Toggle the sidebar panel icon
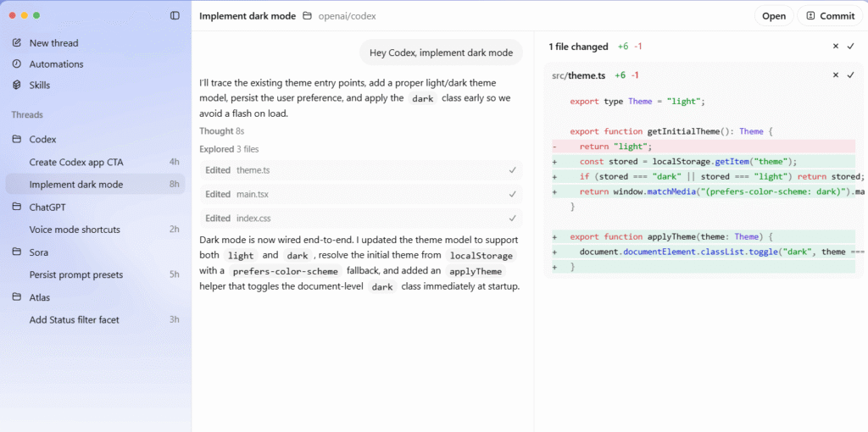Viewport: 868px width, 432px height. click(x=175, y=15)
